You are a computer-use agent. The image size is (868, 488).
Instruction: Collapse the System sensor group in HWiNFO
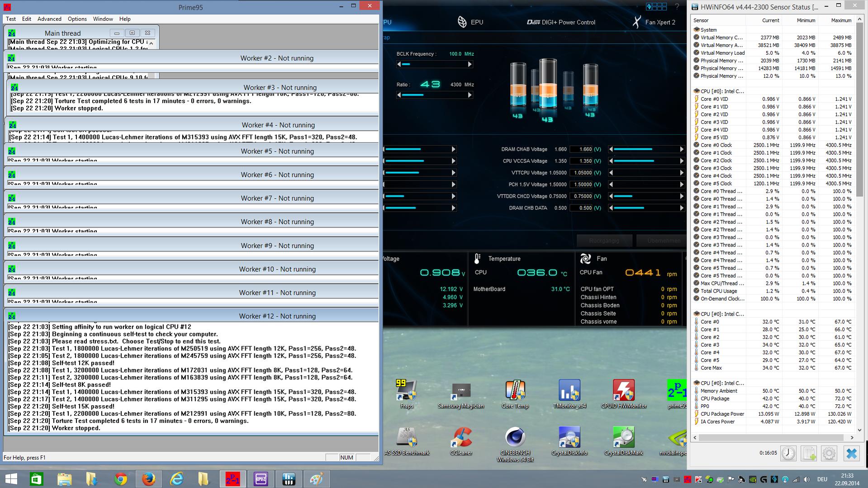[697, 30]
